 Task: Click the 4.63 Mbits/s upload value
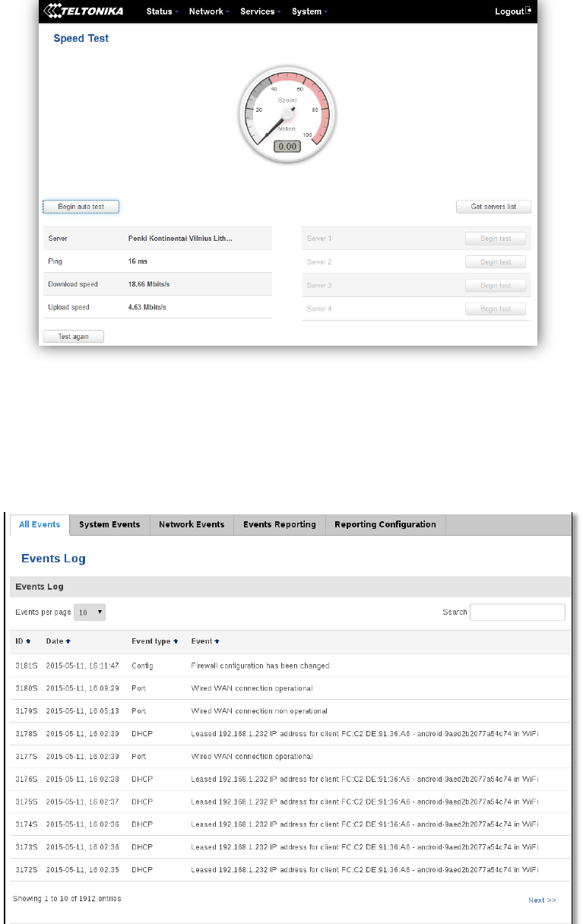[x=147, y=308]
